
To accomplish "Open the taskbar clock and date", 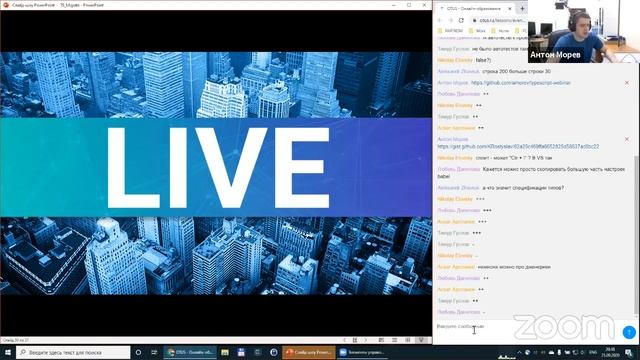I will 611,352.
